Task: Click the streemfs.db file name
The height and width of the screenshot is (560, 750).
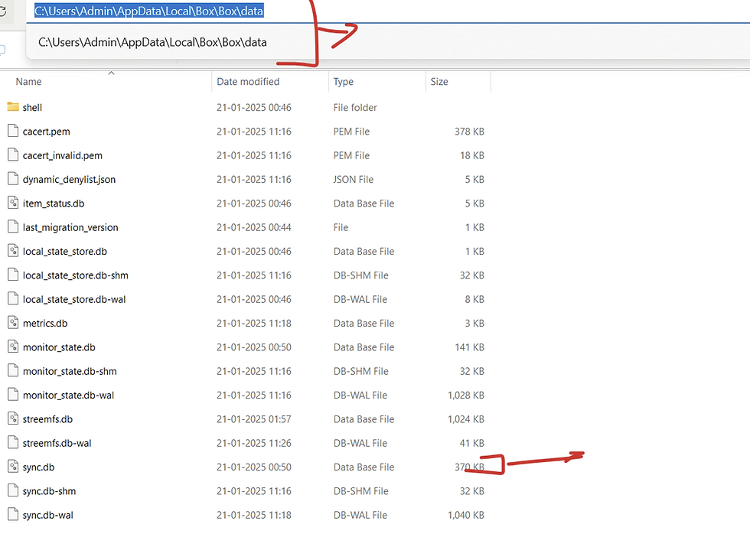Action: point(47,419)
